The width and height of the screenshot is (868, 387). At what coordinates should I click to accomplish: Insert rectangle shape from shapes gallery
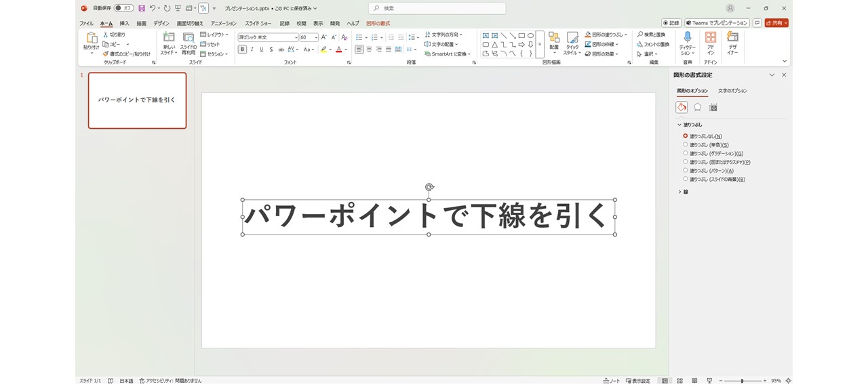point(521,35)
